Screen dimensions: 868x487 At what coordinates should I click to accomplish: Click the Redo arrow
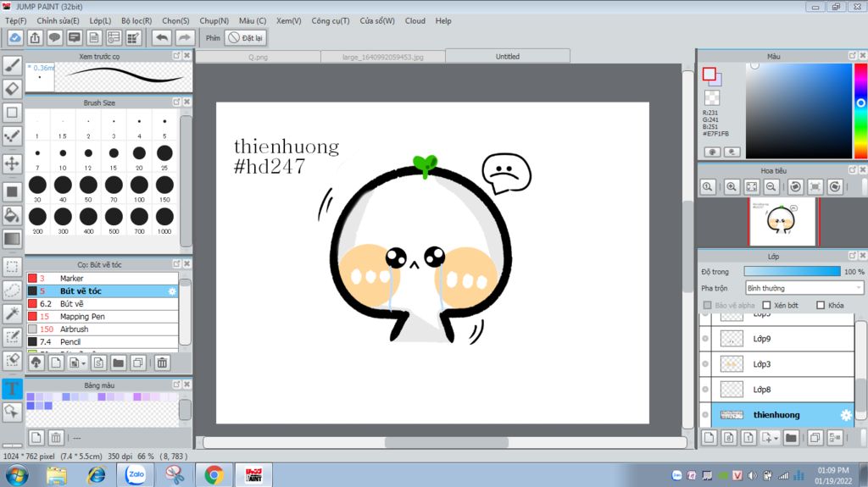(x=184, y=37)
